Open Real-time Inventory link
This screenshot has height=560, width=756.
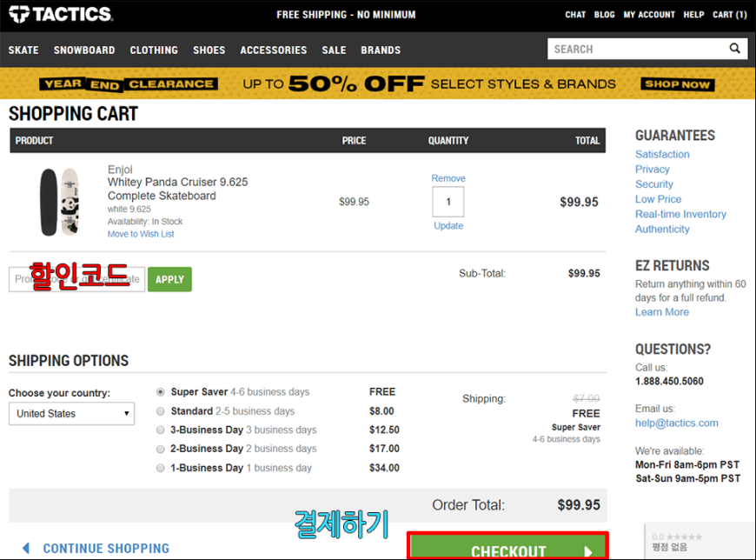[680, 214]
